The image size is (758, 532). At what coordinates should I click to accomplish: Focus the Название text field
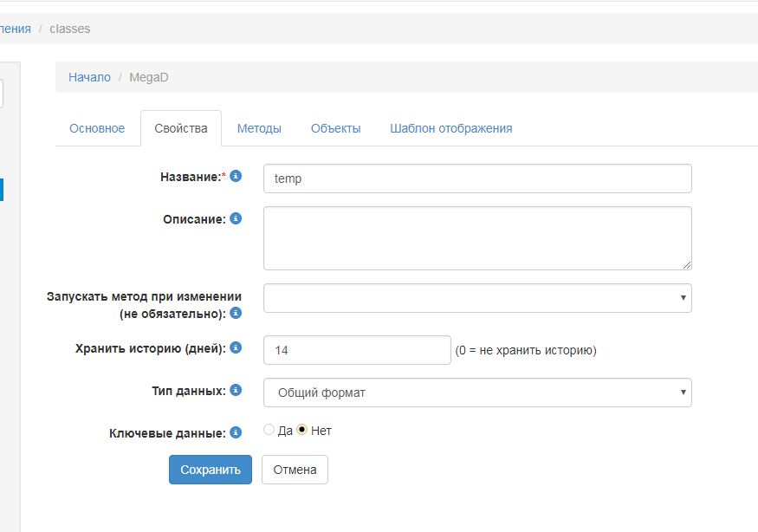476,178
